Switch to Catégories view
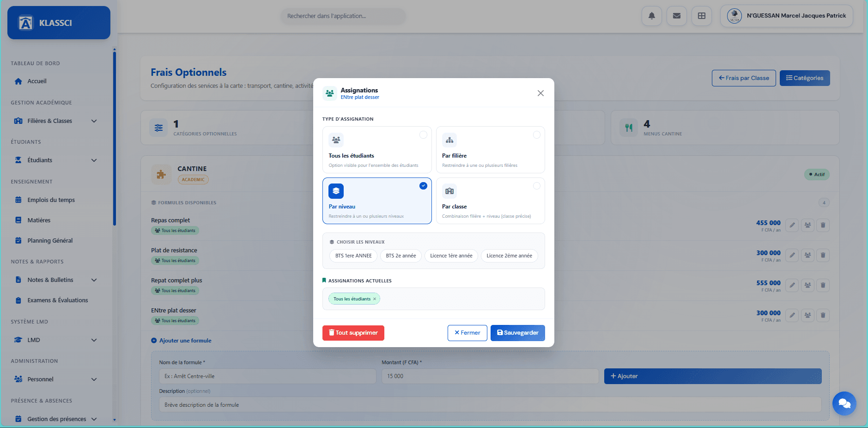This screenshot has height=428, width=868. click(x=805, y=78)
